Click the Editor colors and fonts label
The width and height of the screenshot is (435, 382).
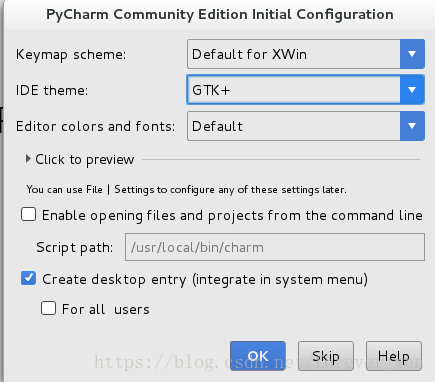point(95,126)
